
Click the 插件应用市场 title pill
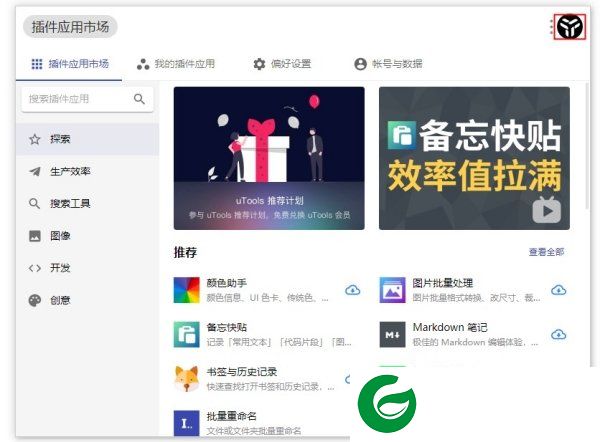[x=70, y=27]
